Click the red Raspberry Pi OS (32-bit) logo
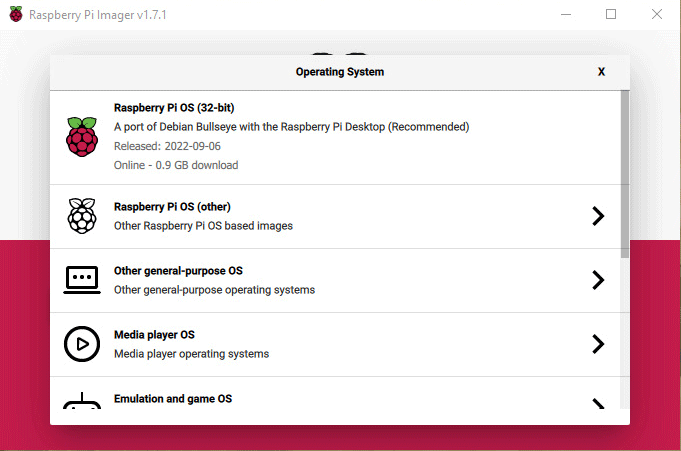 (x=82, y=137)
